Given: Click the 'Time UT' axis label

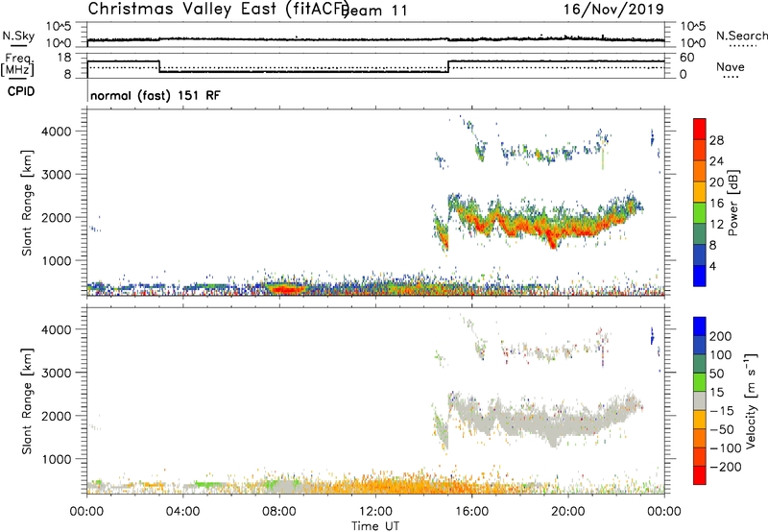Looking at the screenshot, I should [x=375, y=526].
